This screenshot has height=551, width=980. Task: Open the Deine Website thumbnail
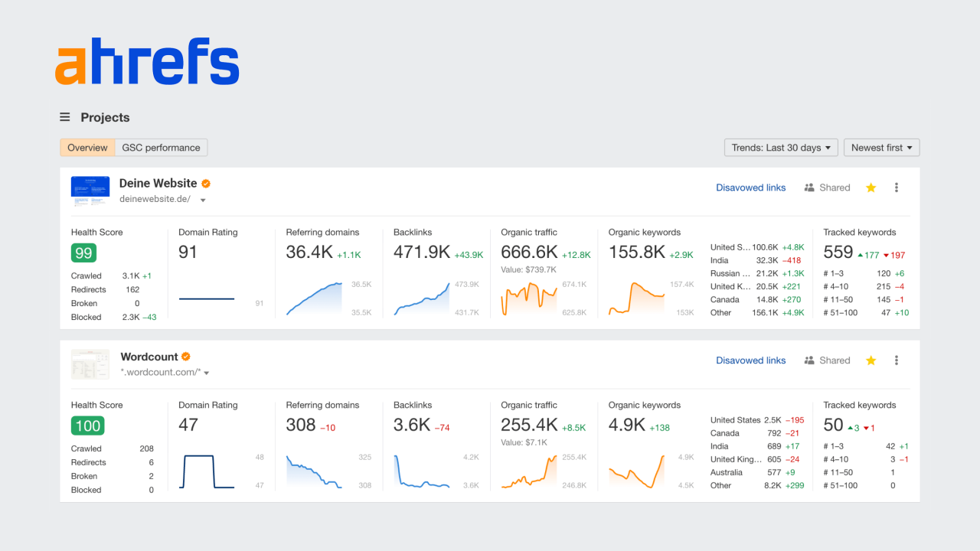tap(90, 191)
